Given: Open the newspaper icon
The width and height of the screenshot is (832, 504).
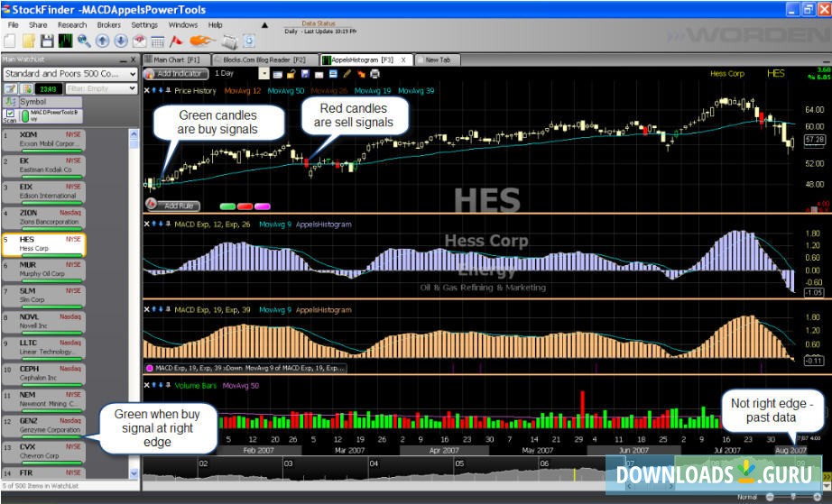Looking at the screenshot, I should click(x=230, y=41).
